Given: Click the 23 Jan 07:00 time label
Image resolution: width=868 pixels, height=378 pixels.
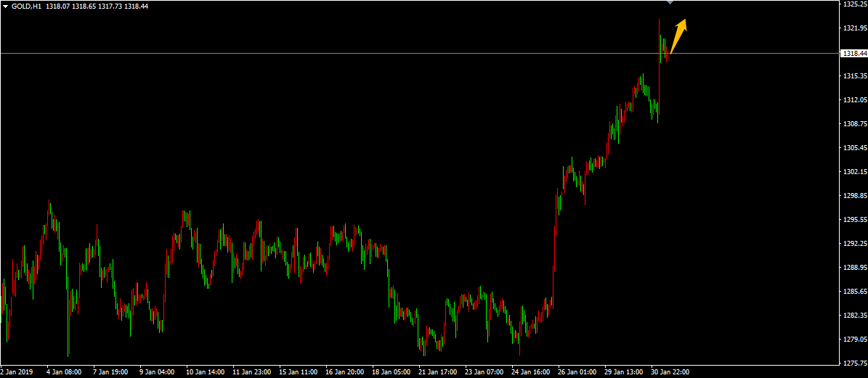Looking at the screenshot, I should [x=485, y=372].
